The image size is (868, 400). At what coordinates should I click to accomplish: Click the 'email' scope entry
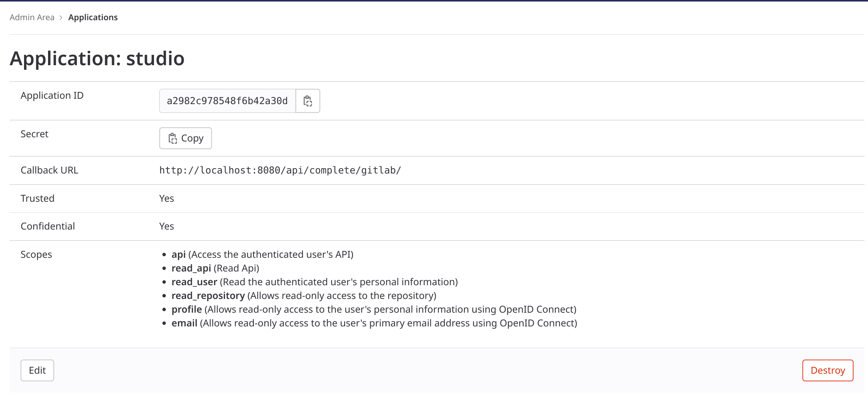[374, 323]
